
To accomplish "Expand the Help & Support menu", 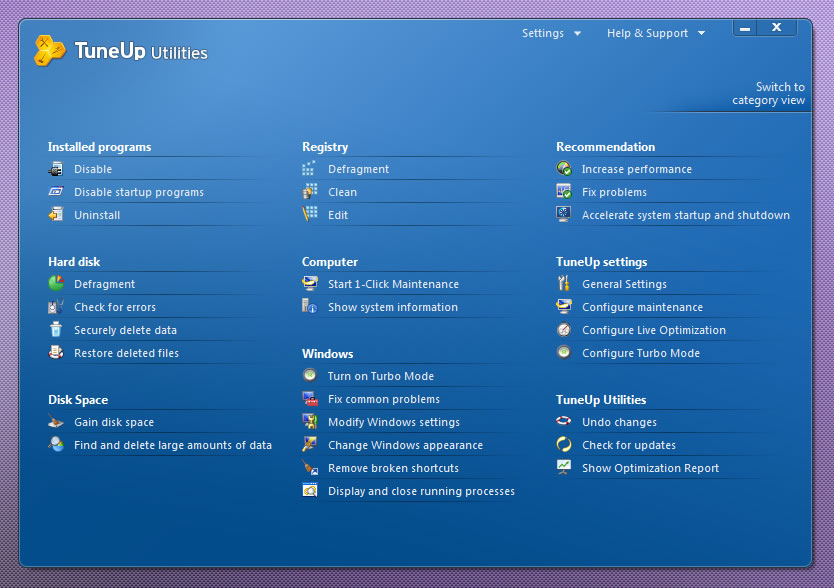I will click(x=655, y=33).
